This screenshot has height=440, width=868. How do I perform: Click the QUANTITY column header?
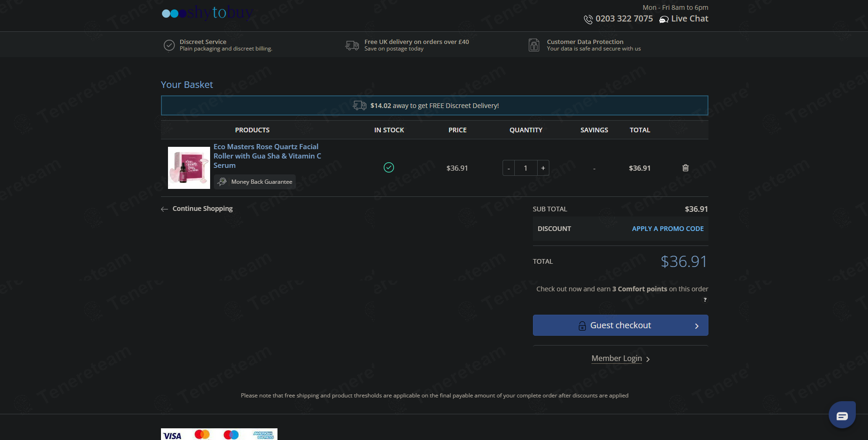pos(526,130)
